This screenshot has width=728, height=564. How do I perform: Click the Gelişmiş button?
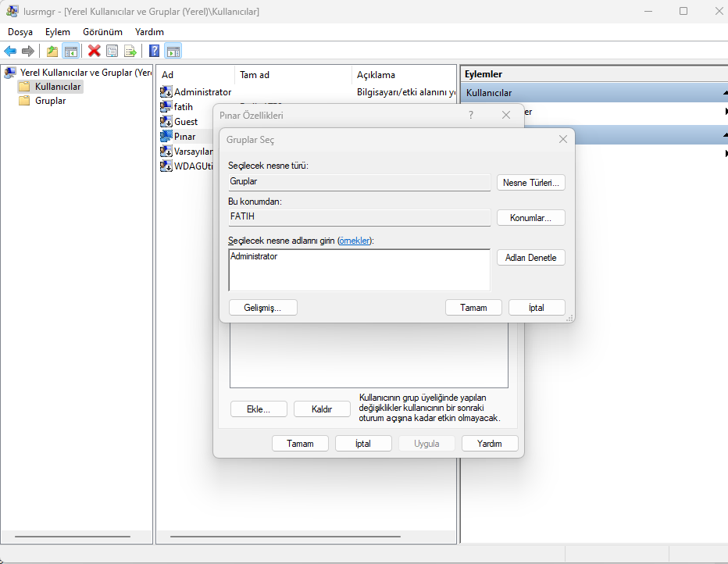(263, 308)
